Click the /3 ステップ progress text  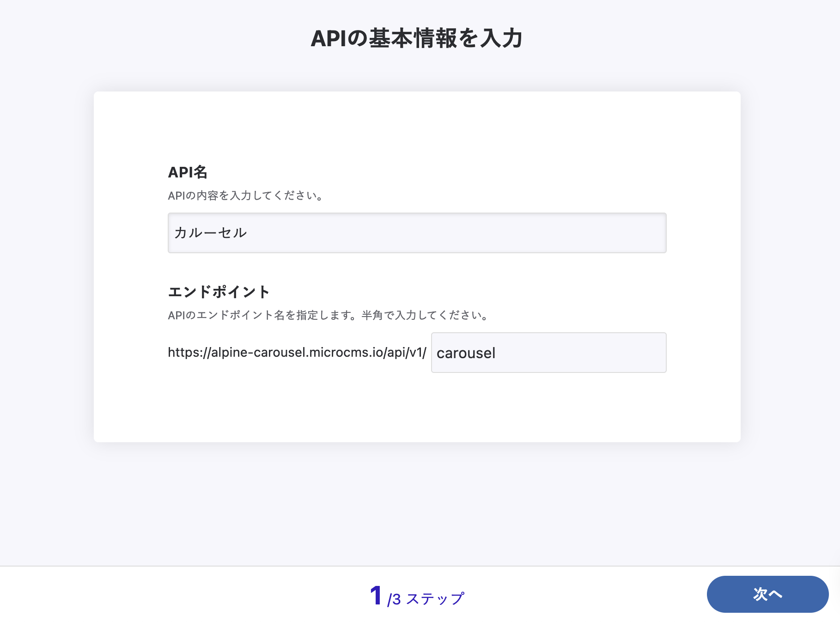click(426, 599)
